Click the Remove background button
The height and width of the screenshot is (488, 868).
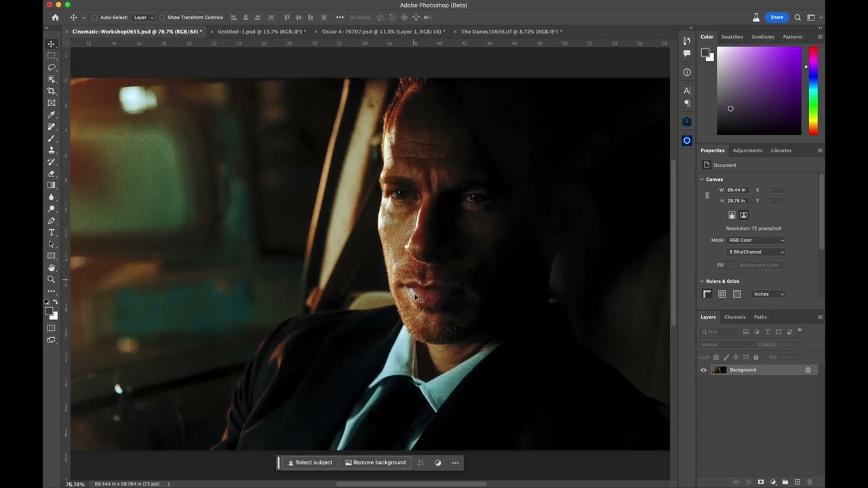pos(375,463)
